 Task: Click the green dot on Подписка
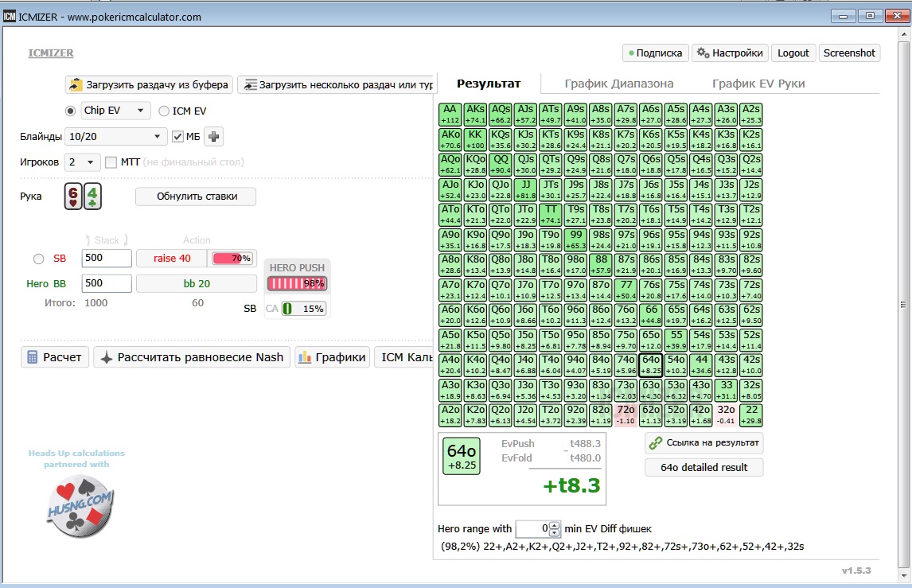tap(631, 53)
